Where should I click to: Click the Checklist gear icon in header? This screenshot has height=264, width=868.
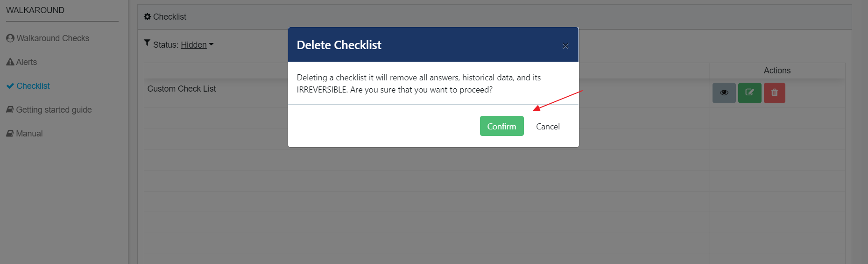click(x=147, y=16)
